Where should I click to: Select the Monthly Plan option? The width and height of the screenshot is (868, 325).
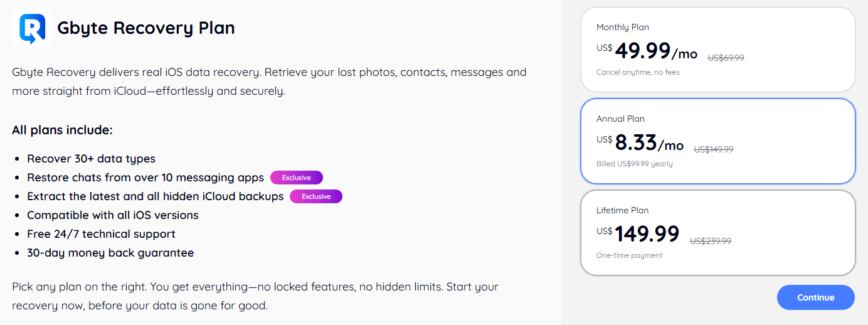717,50
